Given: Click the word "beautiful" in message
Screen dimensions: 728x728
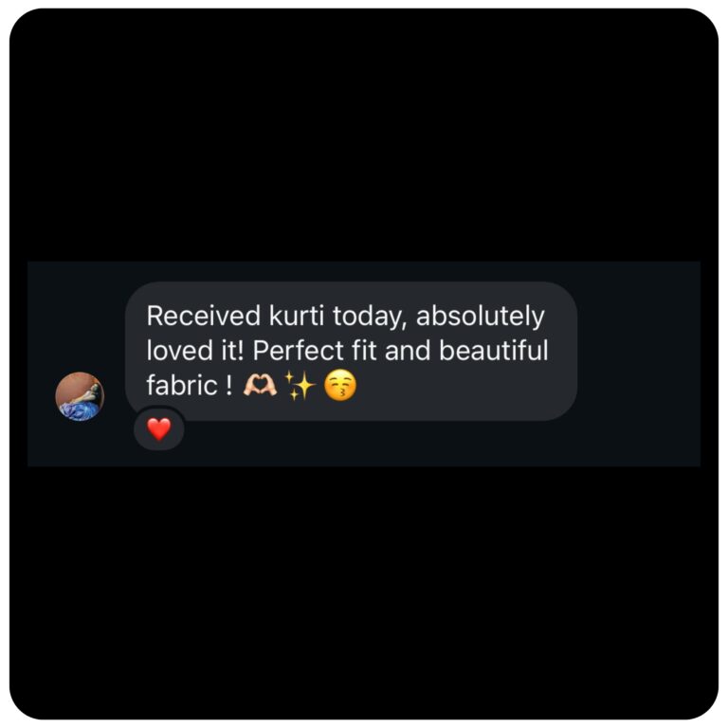Looking at the screenshot, I should (494, 350).
